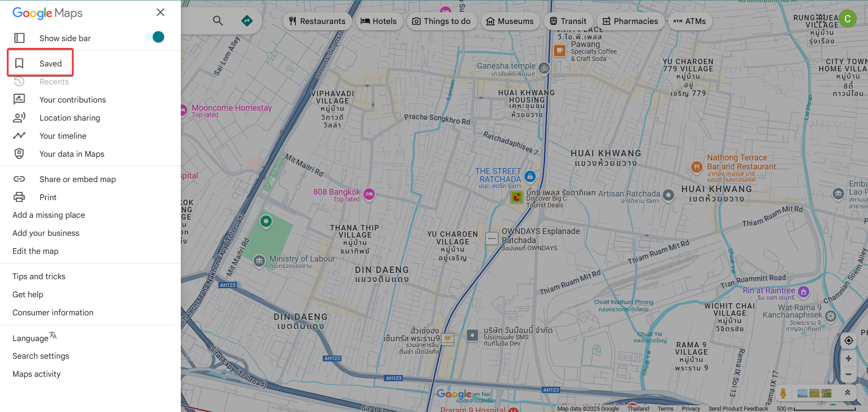Choose Add a missing place

[x=49, y=215]
